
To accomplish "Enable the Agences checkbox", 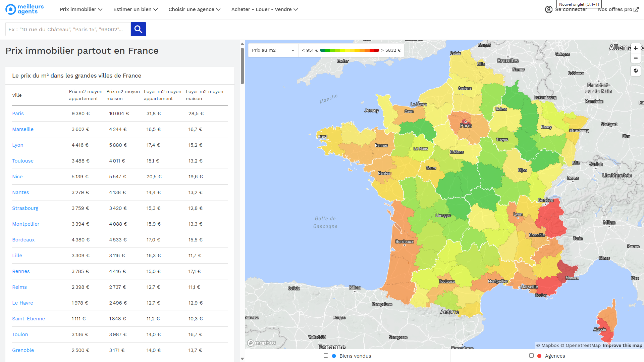I will point(531,356).
